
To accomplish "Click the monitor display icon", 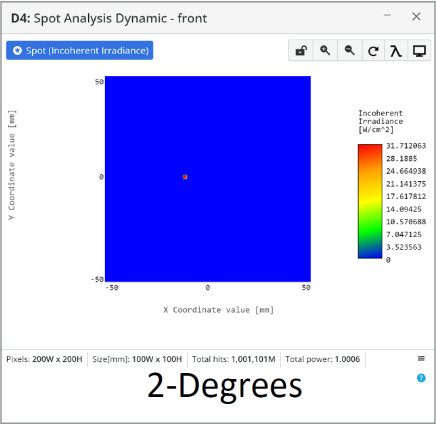I will click(419, 51).
